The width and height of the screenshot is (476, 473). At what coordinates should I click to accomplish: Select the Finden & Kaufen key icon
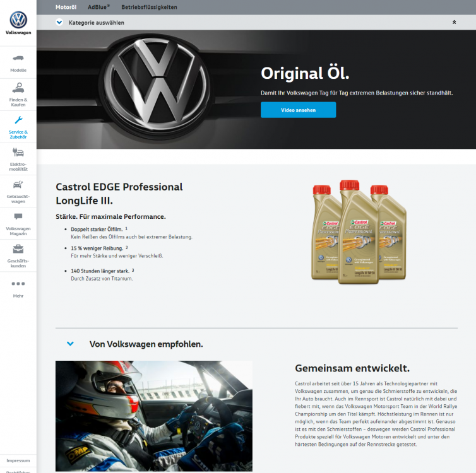(18, 88)
